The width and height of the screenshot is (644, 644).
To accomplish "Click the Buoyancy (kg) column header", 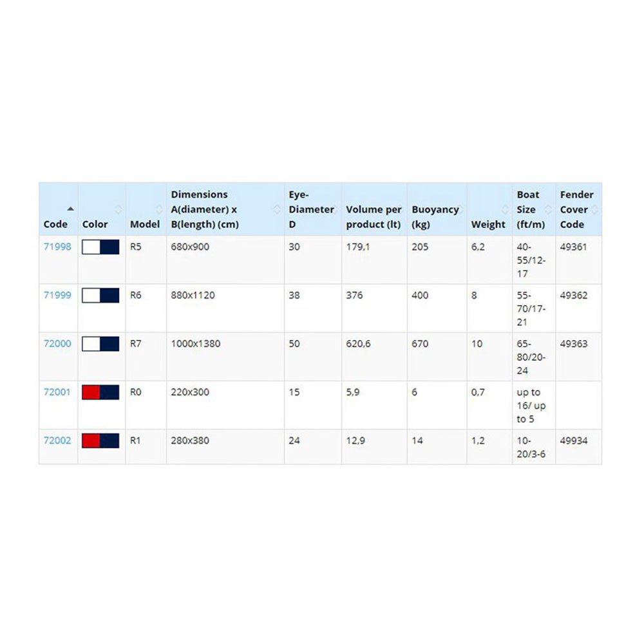I will (435, 217).
